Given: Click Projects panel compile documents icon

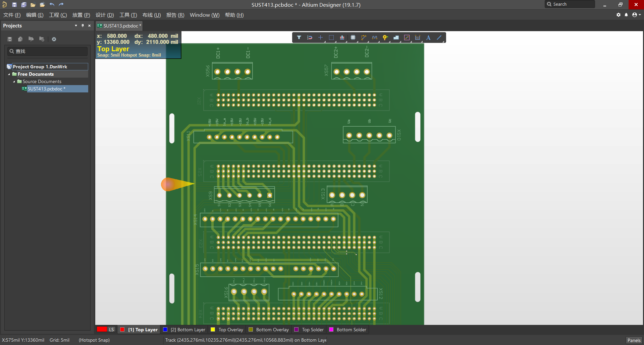Looking at the screenshot, I should coord(20,39).
